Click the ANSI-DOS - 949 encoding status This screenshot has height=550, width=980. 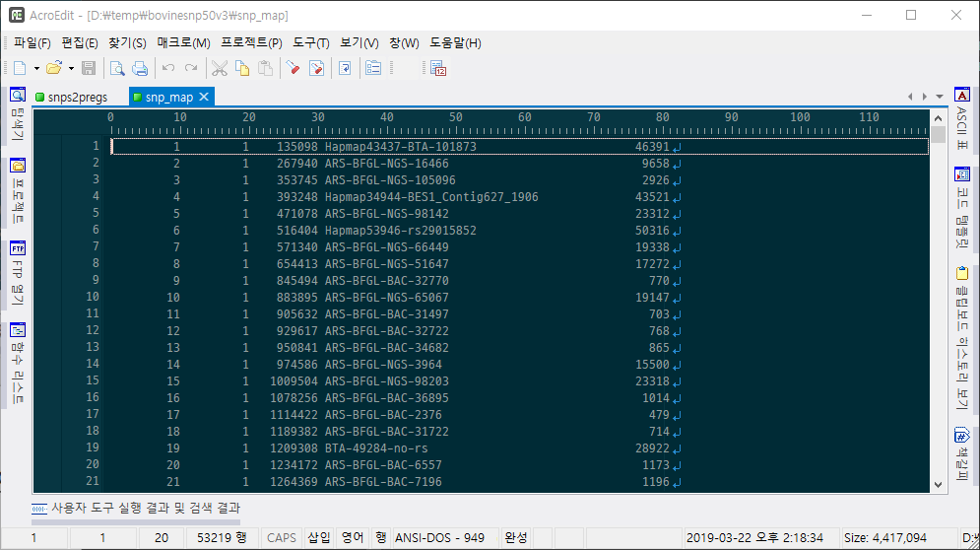click(x=439, y=537)
